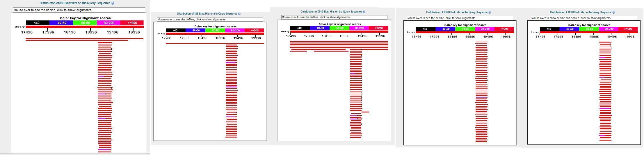This screenshot has height=155, width=644.
Task: Open help icon next to 388 Blast Hits
Action: [x=239, y=14]
